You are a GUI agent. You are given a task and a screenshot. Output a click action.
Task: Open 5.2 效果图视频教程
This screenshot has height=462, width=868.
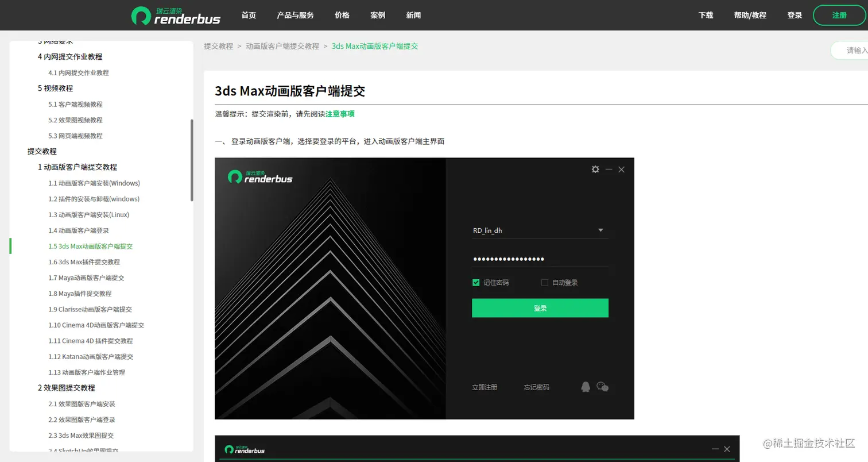click(75, 120)
